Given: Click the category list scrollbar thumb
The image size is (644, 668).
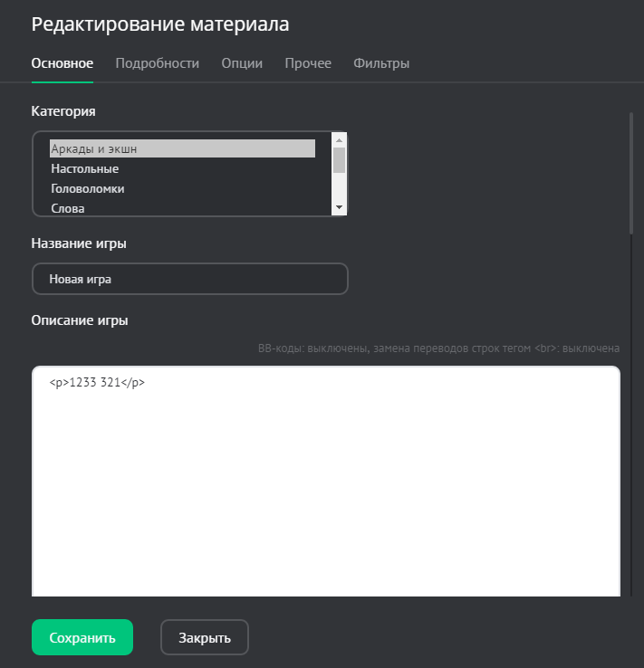Looking at the screenshot, I should [340, 159].
